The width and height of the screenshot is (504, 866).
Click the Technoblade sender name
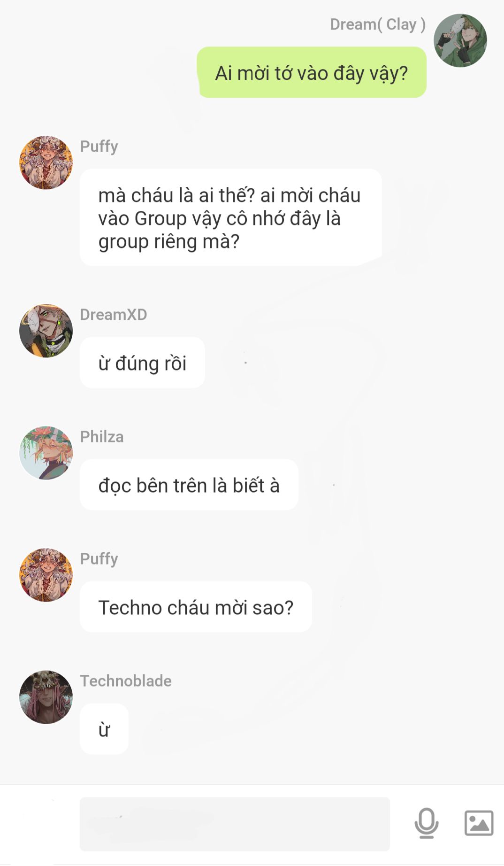126,680
